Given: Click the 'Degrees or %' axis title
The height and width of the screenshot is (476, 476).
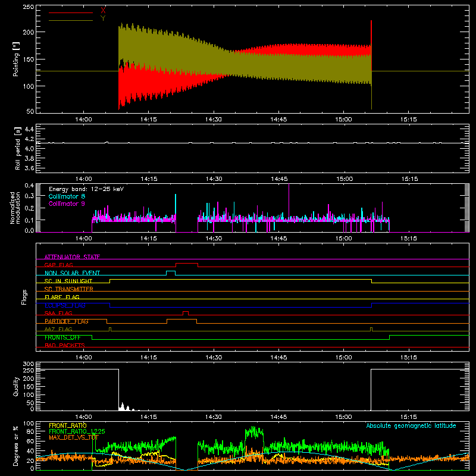Looking at the screenshot, I should click(16, 446).
